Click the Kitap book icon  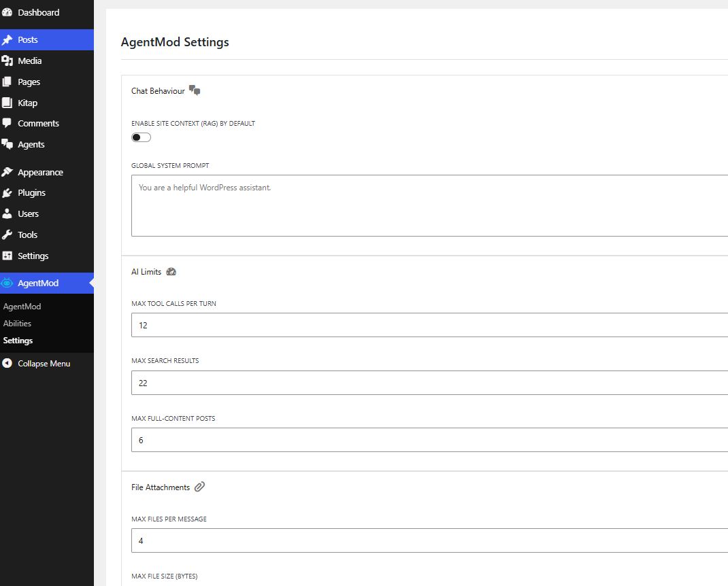7,103
